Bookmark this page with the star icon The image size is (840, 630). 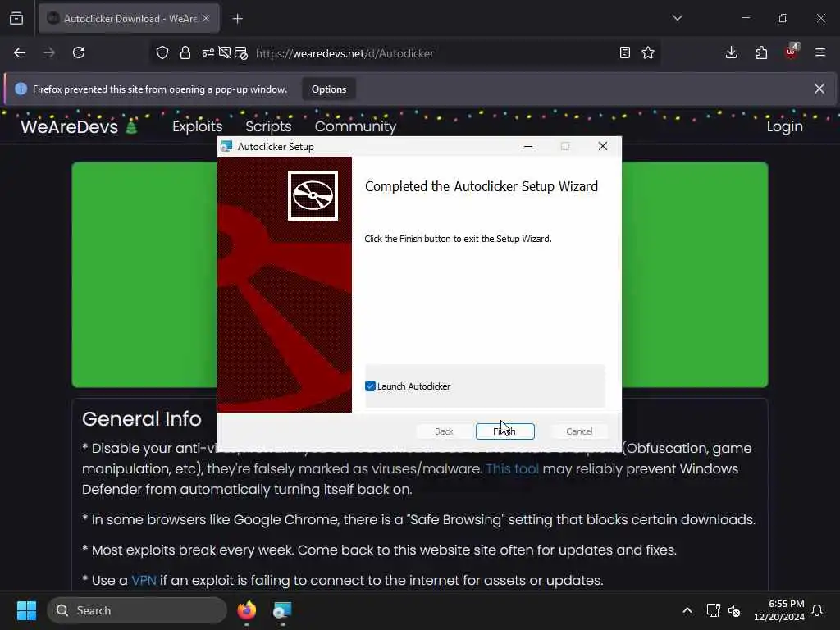[648, 52]
